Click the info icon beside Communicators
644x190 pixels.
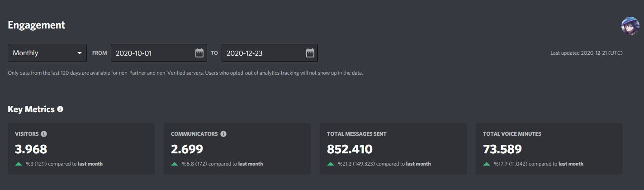click(x=223, y=134)
